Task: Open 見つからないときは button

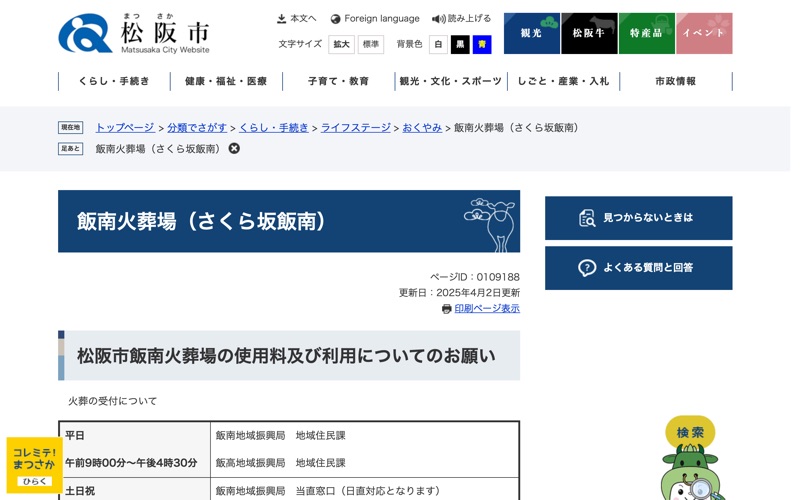Action: pyautogui.click(x=638, y=218)
